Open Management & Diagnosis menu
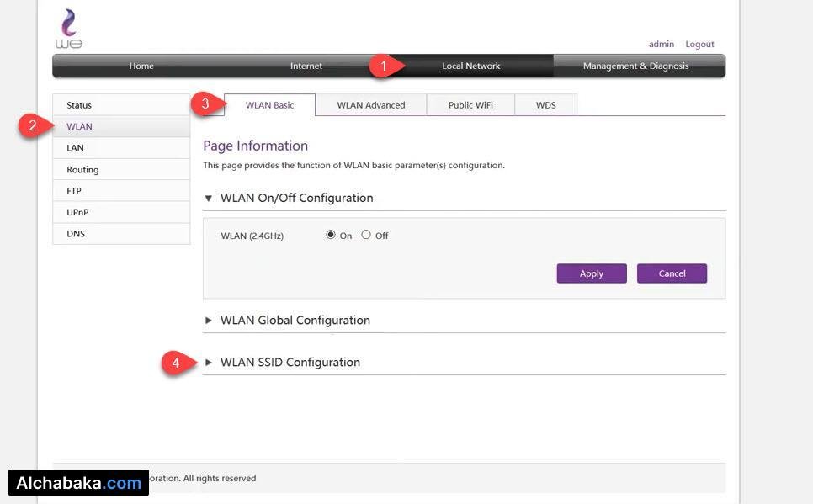Image resolution: width=813 pixels, height=504 pixels. click(635, 66)
